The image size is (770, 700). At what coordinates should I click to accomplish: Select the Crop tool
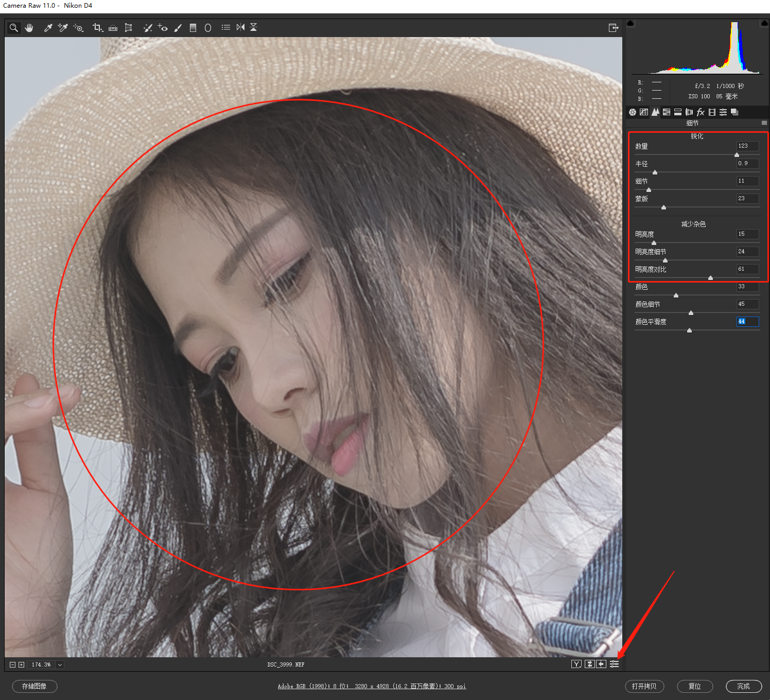tap(96, 27)
